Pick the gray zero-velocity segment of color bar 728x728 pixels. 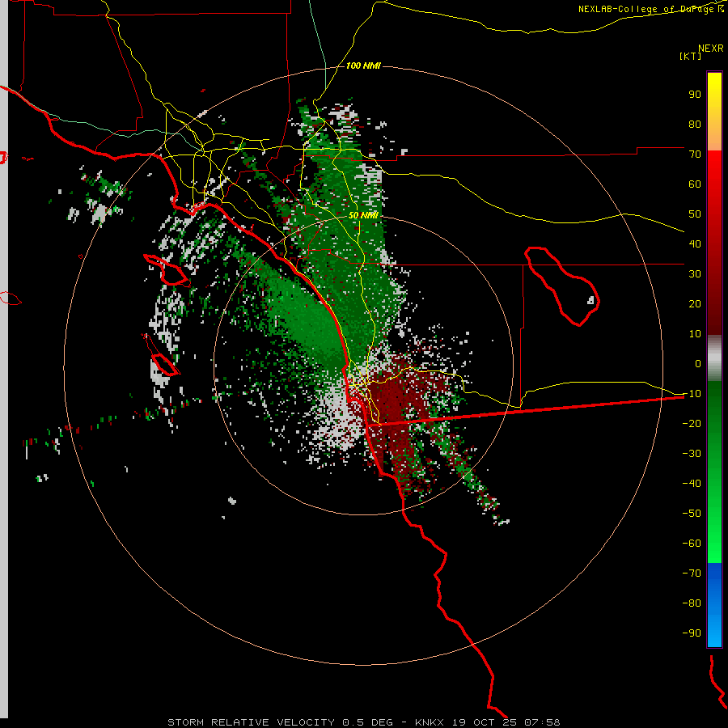[714, 358]
